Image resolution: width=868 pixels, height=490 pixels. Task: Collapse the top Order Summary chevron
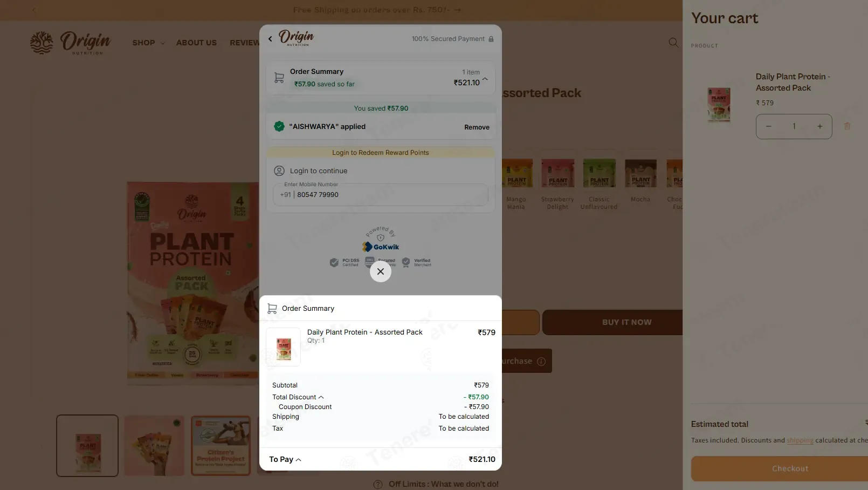[x=485, y=79]
